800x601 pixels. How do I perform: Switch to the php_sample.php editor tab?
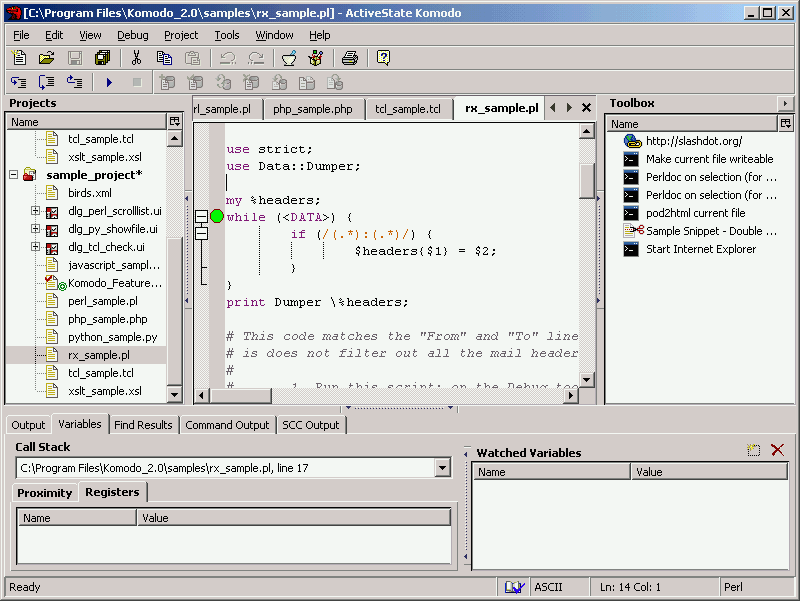tap(313, 109)
